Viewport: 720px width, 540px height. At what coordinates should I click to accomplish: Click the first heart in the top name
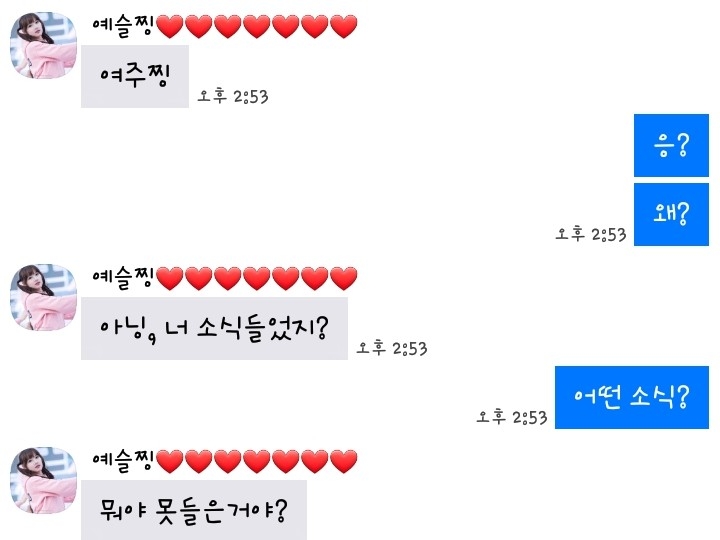click(x=170, y=26)
